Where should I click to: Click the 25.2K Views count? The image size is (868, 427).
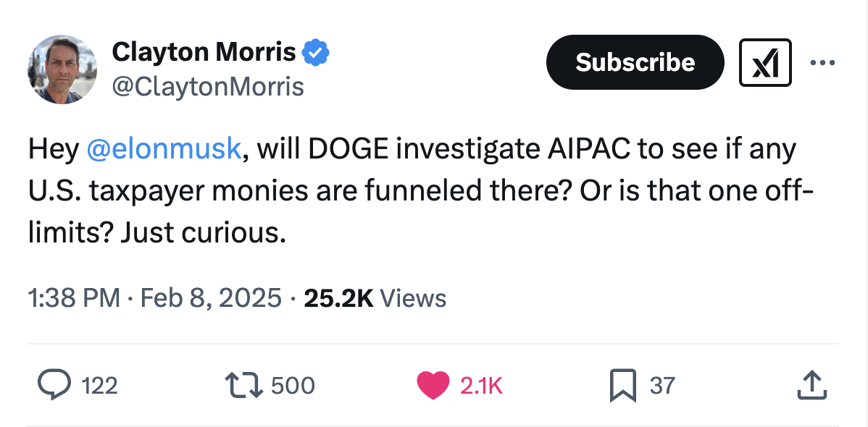coord(375,299)
